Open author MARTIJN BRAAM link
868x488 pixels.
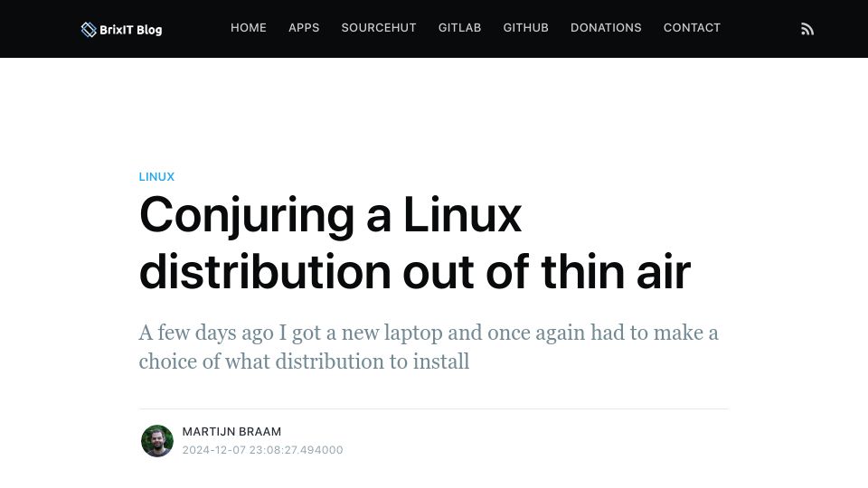click(231, 432)
